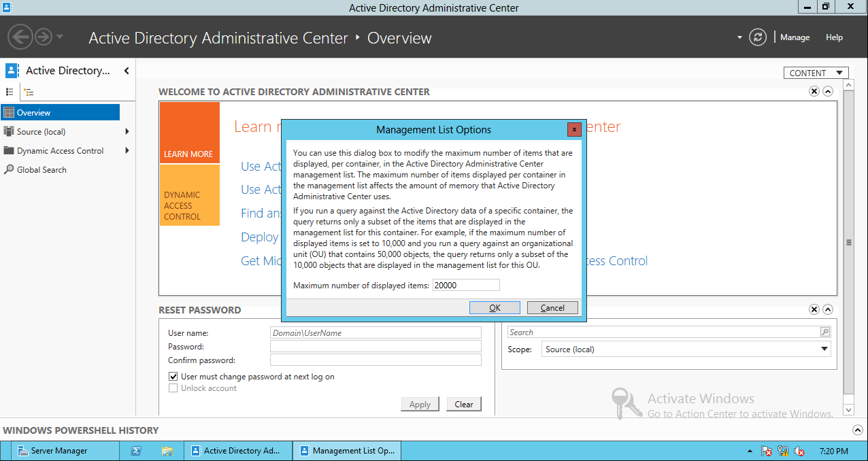The height and width of the screenshot is (461, 868).
Task: Switch to the Server Manager taskbar window
Action: click(x=65, y=450)
